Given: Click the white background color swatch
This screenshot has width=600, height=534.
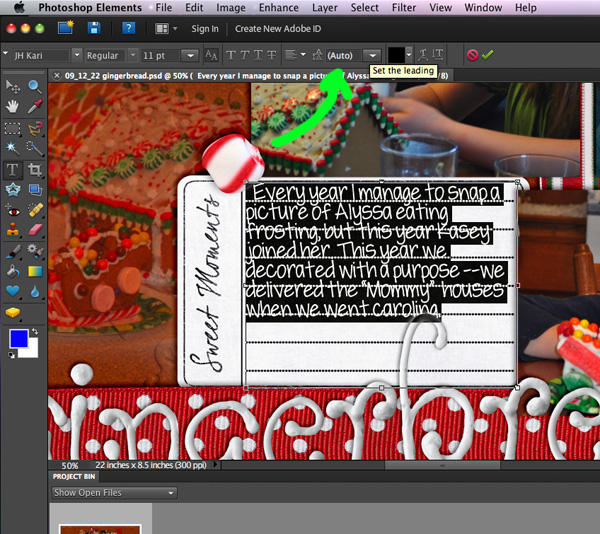Looking at the screenshot, I should [32, 350].
